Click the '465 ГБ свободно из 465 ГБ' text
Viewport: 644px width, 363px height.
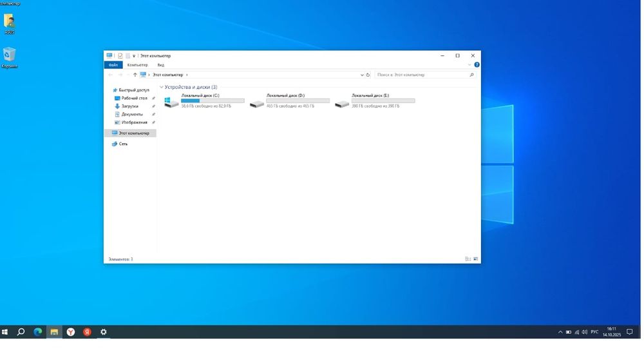coord(290,106)
